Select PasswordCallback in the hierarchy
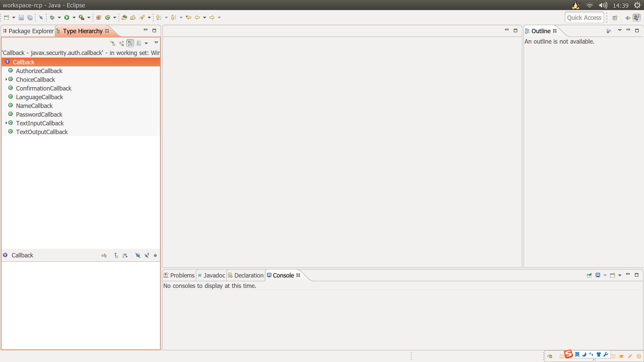This screenshot has width=644, height=362. pyautogui.click(x=39, y=114)
